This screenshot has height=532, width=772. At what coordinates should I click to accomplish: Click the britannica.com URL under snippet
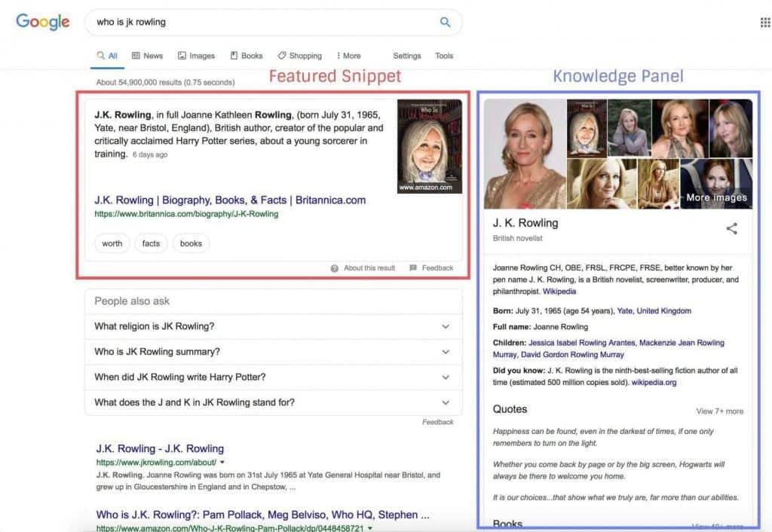coord(186,214)
